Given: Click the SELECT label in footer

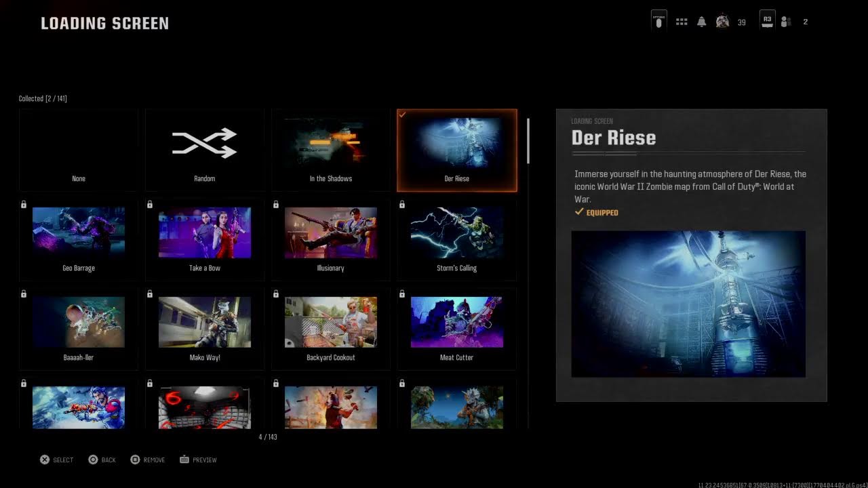Looking at the screenshot, I should click(x=63, y=460).
